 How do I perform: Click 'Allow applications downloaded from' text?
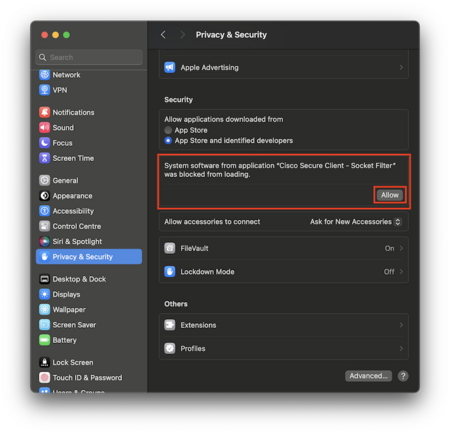point(224,119)
